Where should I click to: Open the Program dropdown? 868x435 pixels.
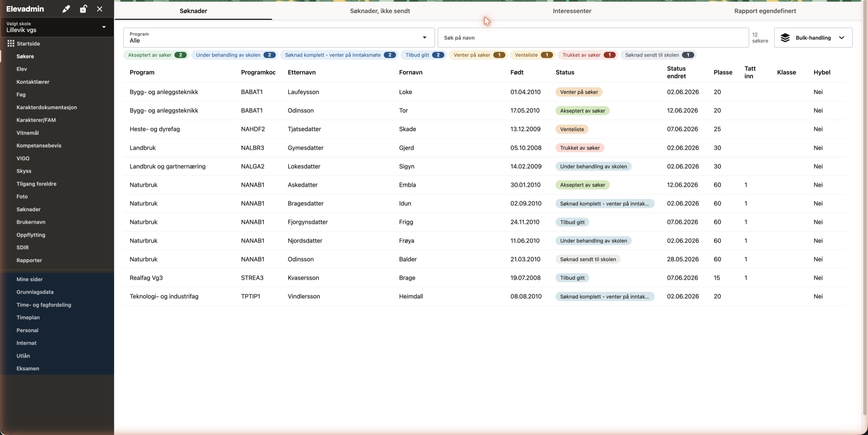point(279,38)
